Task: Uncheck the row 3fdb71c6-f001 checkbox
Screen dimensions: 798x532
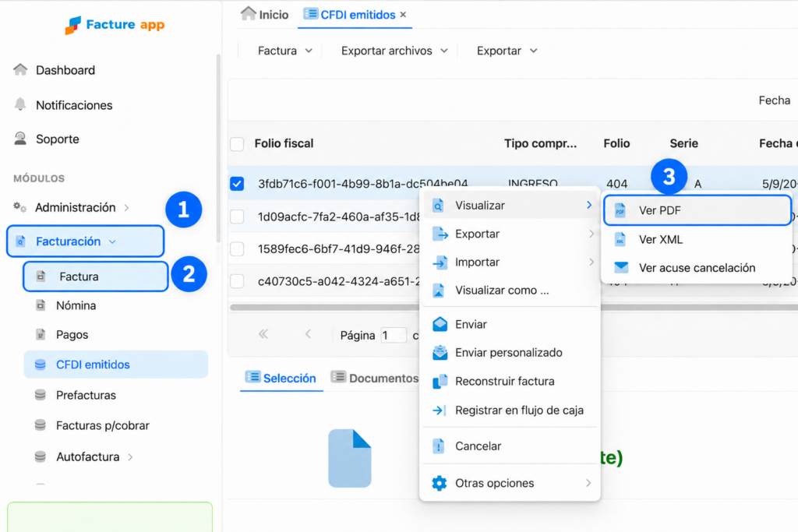Action: click(x=237, y=184)
